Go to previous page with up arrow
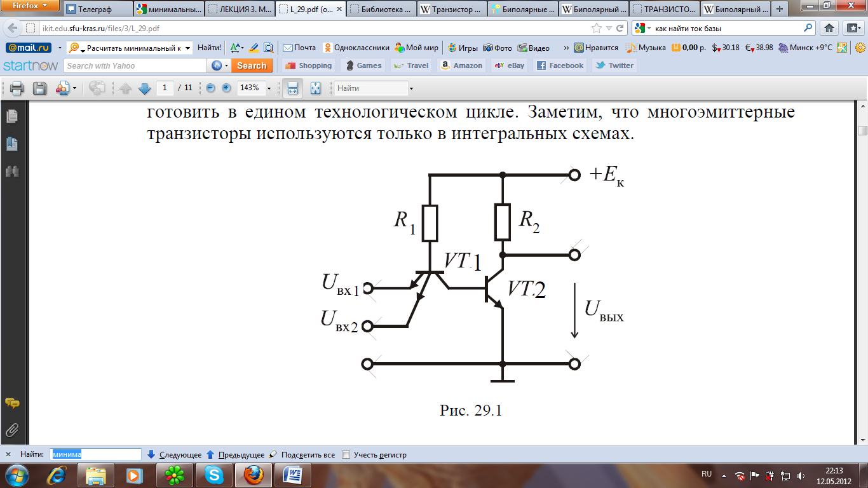This screenshot has width=868, height=488. point(125,88)
